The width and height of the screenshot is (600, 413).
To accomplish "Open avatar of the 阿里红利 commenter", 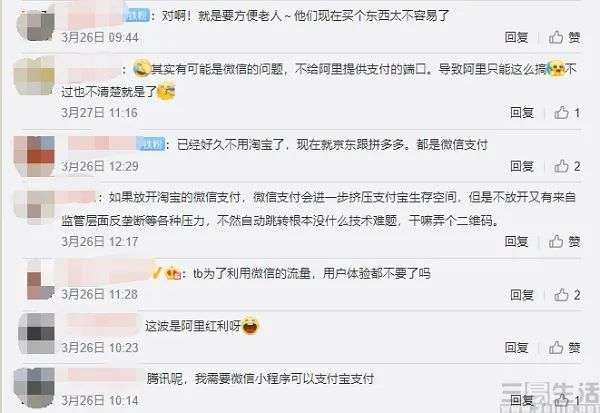I will tap(37, 333).
